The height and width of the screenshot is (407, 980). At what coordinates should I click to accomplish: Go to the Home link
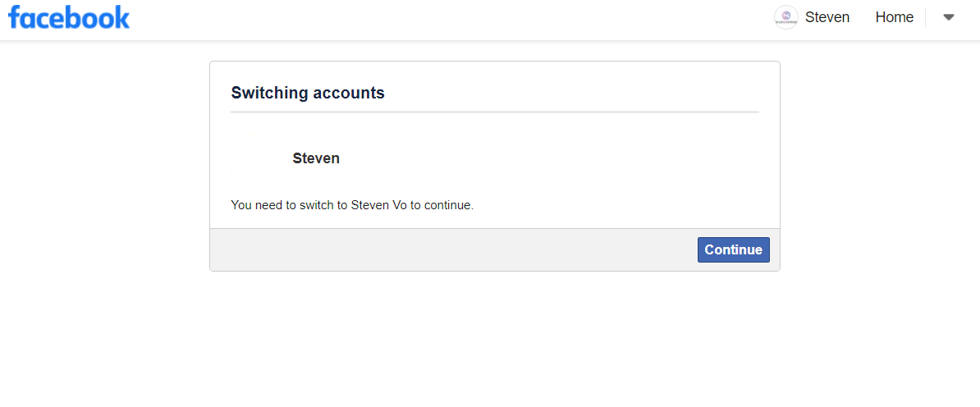coord(894,17)
